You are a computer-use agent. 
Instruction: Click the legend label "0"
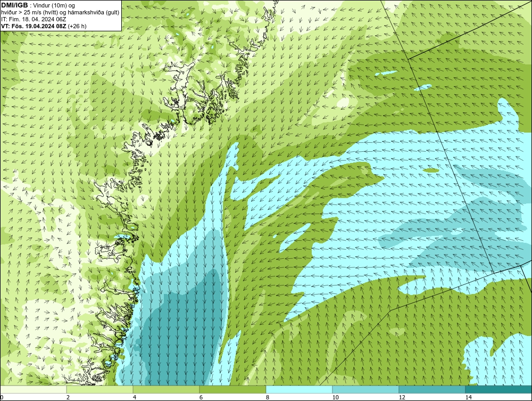pyautogui.click(x=2, y=397)
